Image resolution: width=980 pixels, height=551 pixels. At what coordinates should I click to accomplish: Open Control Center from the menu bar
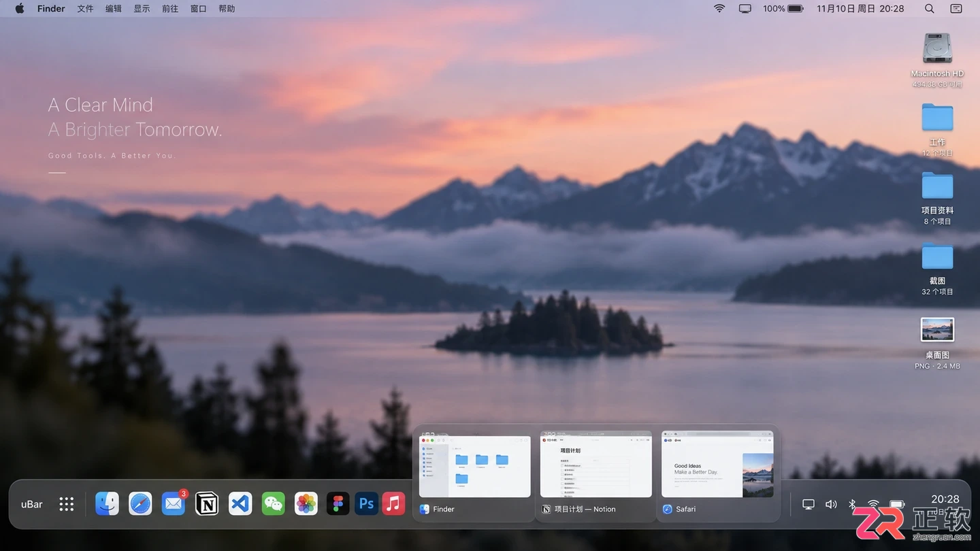coord(956,9)
